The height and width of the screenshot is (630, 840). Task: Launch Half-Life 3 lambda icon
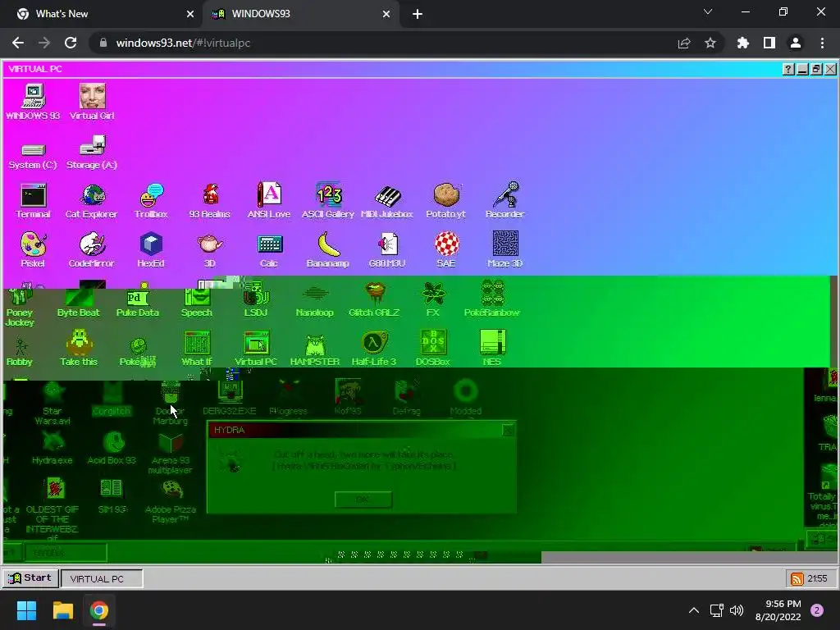click(x=374, y=349)
